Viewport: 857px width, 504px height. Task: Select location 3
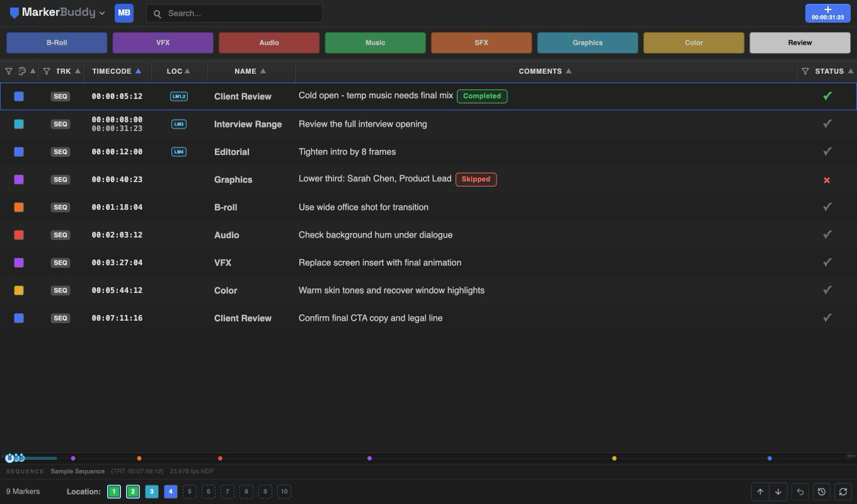pos(152,491)
